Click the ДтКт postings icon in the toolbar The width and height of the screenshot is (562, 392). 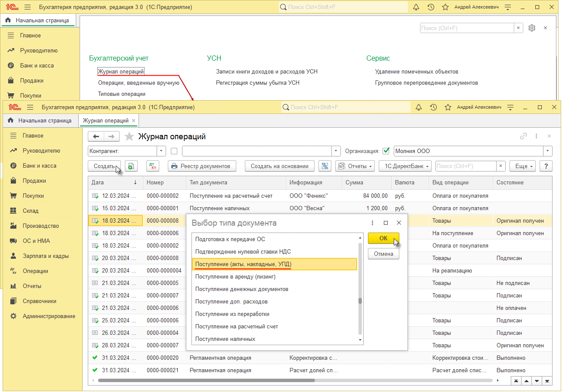153,166
